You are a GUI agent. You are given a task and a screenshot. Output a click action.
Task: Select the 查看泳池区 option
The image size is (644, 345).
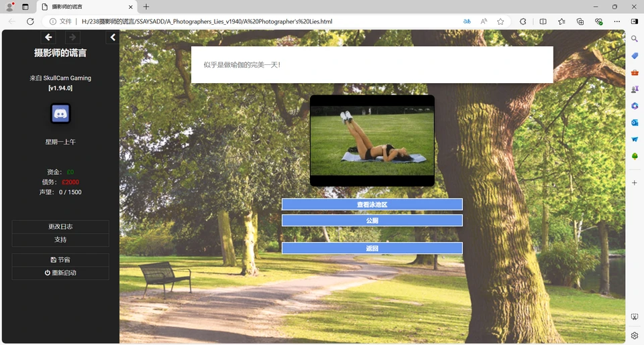point(372,204)
